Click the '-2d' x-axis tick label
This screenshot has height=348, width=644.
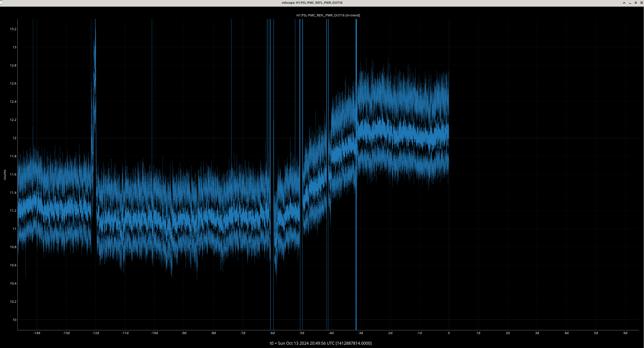coord(390,333)
